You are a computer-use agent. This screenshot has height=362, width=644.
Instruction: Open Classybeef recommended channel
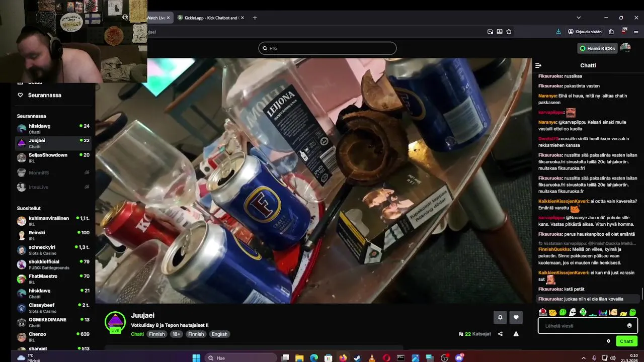[x=53, y=308]
